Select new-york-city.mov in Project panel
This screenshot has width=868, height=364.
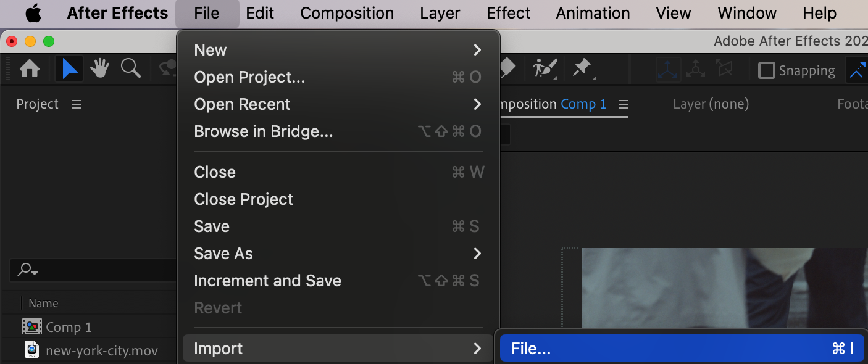tap(101, 351)
